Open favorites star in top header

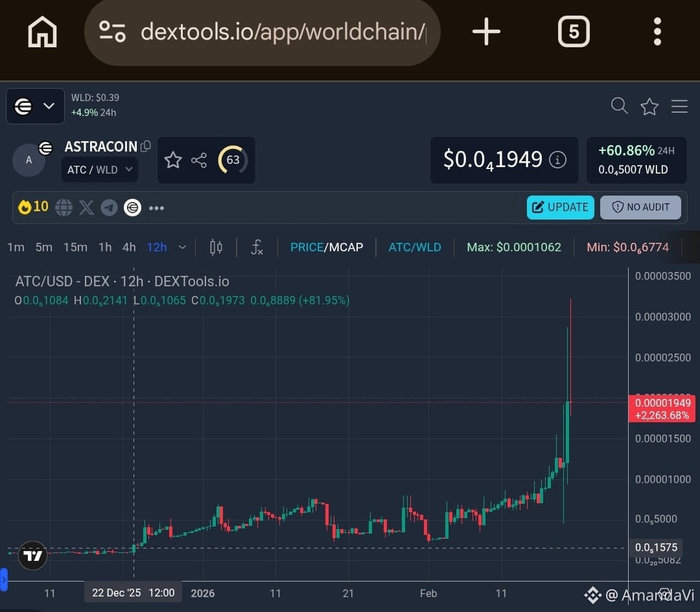(649, 107)
